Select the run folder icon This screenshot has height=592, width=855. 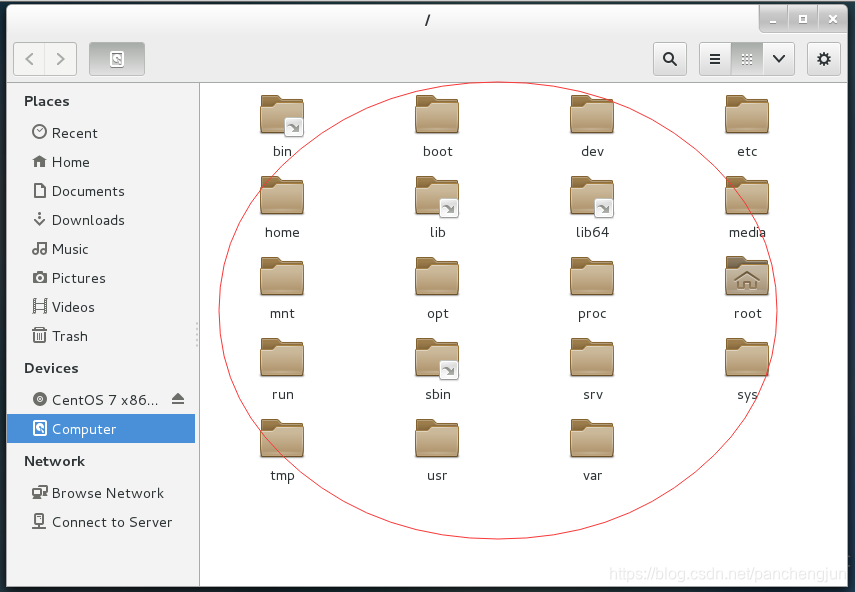tap(282, 358)
